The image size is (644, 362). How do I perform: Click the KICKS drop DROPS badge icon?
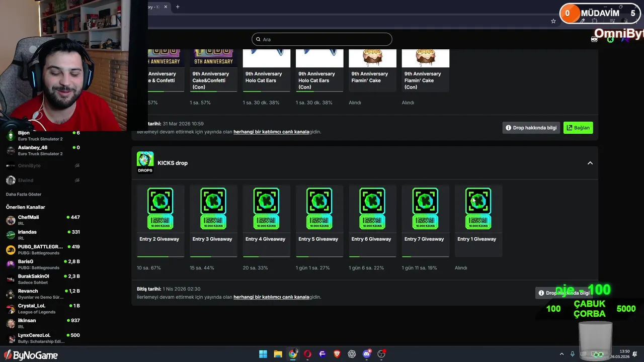[x=145, y=162]
